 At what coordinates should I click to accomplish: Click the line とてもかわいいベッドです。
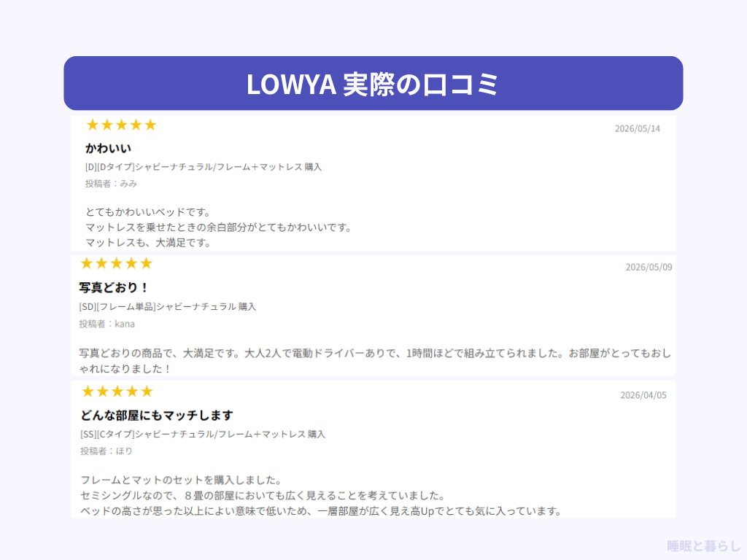click(147, 212)
